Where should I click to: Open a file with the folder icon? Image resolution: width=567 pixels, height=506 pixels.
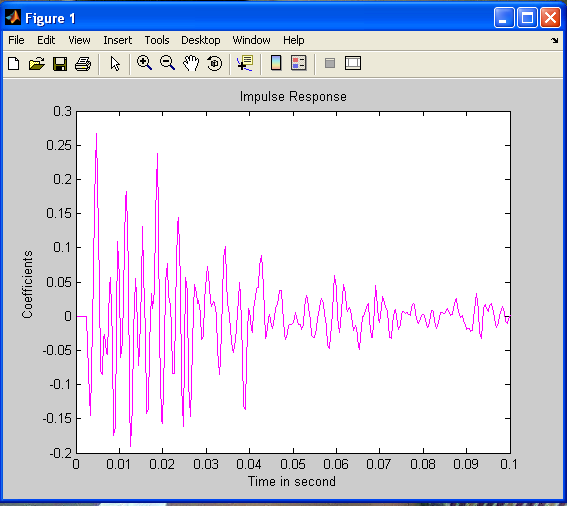[37, 64]
